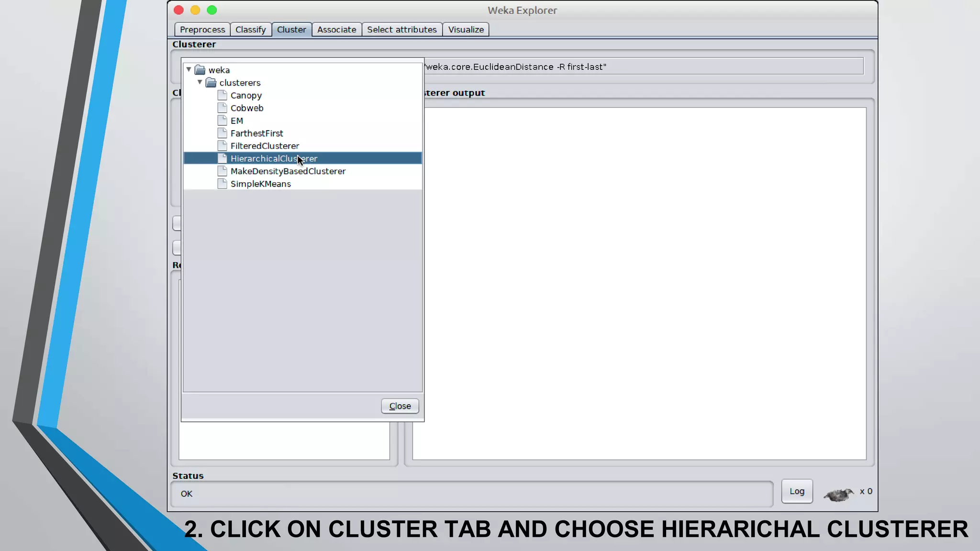Click the weka root node label
The height and width of the screenshot is (551, 980).
point(219,70)
